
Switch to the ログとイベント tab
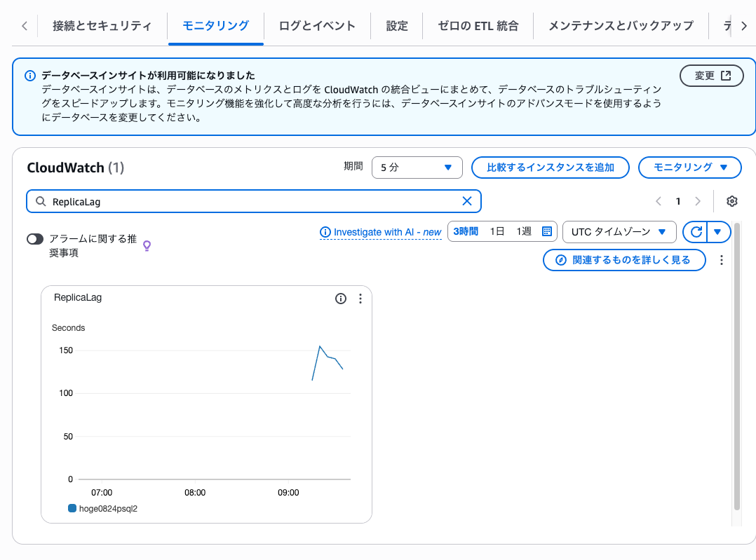317,26
